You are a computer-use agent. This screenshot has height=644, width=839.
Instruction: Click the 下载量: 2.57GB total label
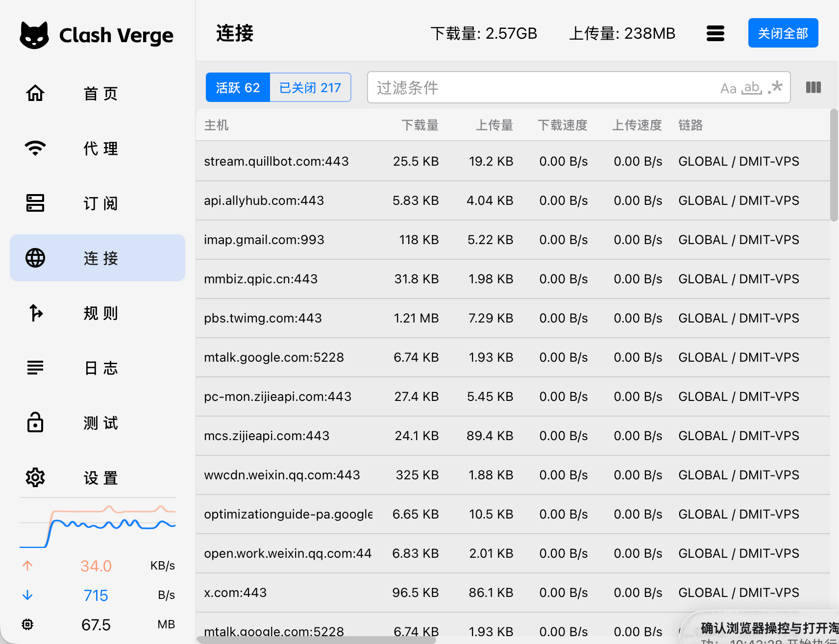tap(484, 33)
